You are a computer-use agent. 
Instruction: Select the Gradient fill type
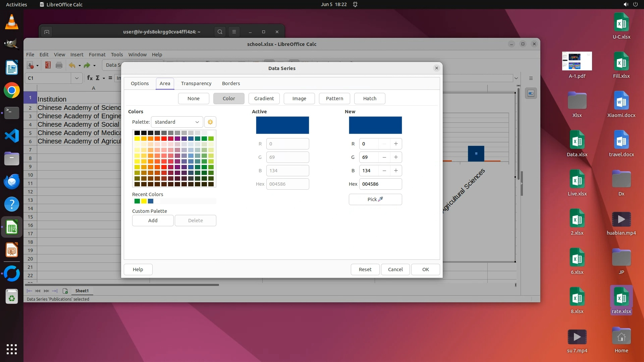click(264, 99)
